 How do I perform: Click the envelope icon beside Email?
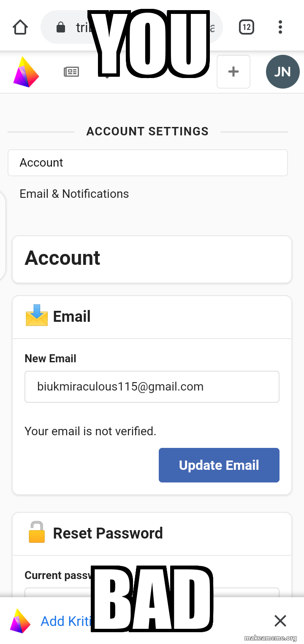37,316
